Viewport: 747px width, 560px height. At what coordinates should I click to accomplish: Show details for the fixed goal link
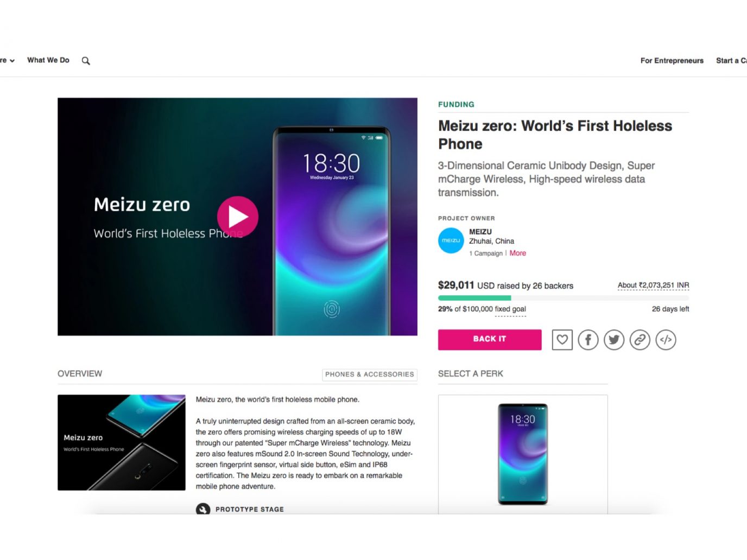tap(510, 309)
